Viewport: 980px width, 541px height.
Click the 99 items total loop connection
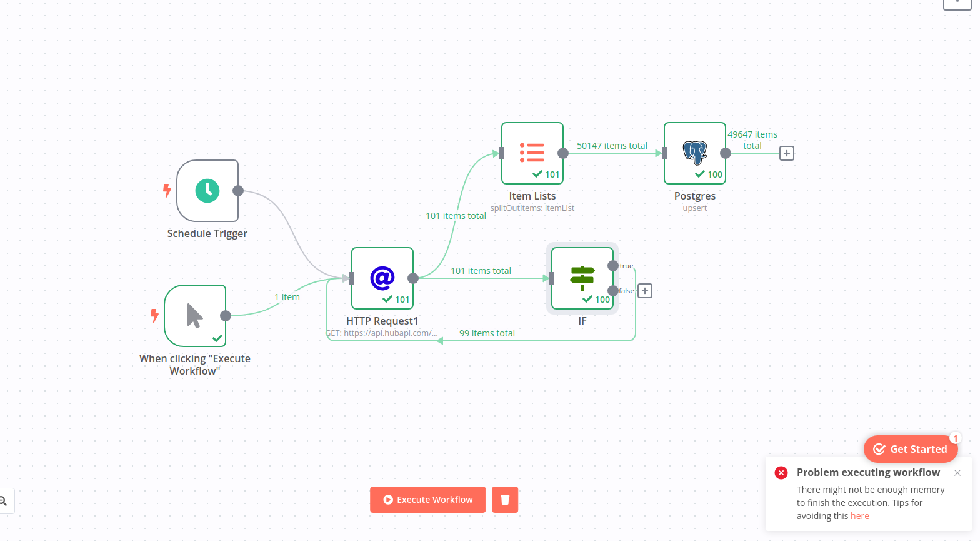coord(487,333)
